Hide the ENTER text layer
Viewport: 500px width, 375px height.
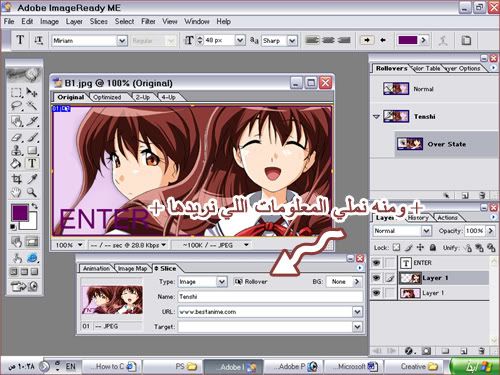coord(376,263)
